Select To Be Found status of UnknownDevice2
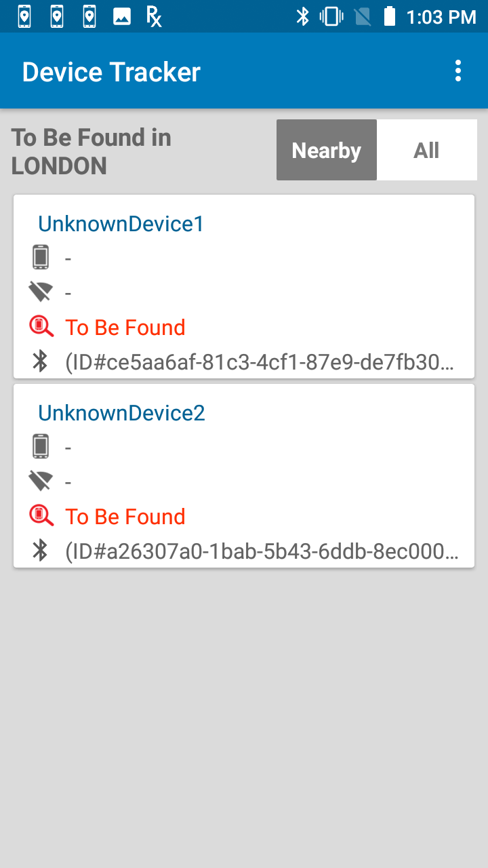This screenshot has width=488, height=868. click(x=125, y=517)
